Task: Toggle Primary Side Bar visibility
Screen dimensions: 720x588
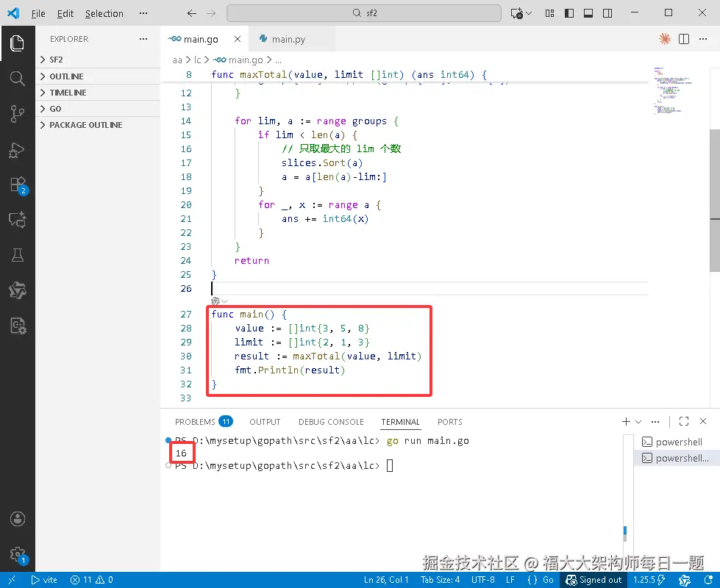Action: (569, 13)
